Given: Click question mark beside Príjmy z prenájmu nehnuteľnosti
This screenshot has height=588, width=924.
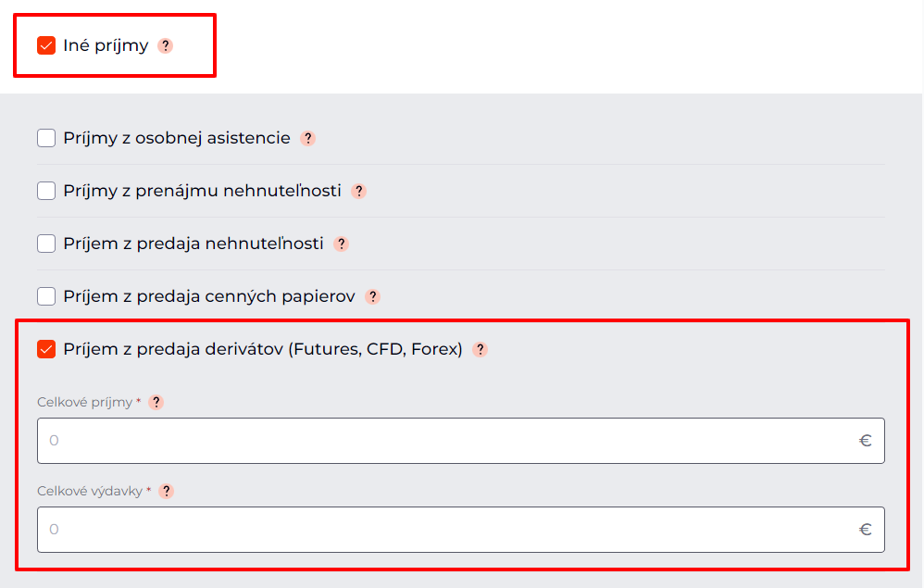Looking at the screenshot, I should (x=359, y=191).
